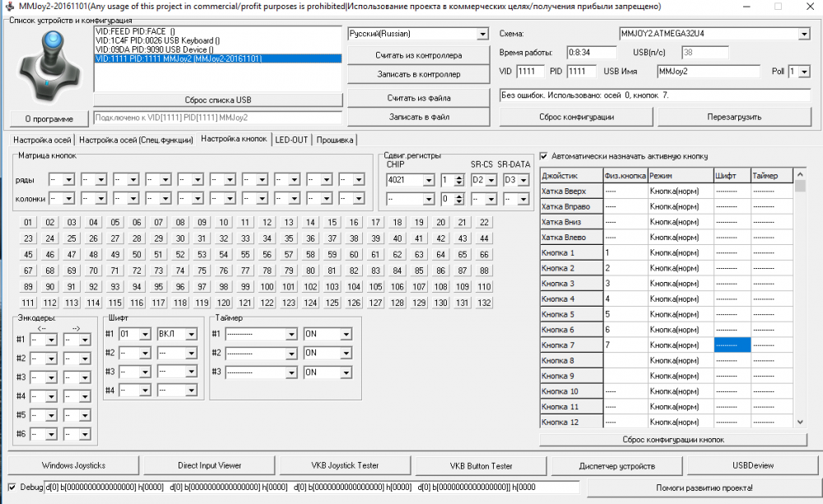Click Считать из контроллера button
Viewport: 823px width, 504px height.
(x=419, y=55)
